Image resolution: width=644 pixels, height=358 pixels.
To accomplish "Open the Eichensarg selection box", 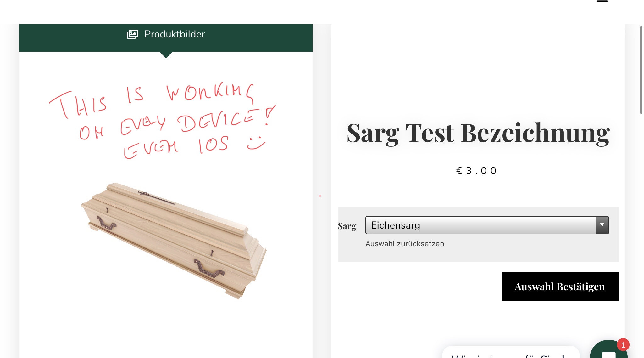I will 487,225.
